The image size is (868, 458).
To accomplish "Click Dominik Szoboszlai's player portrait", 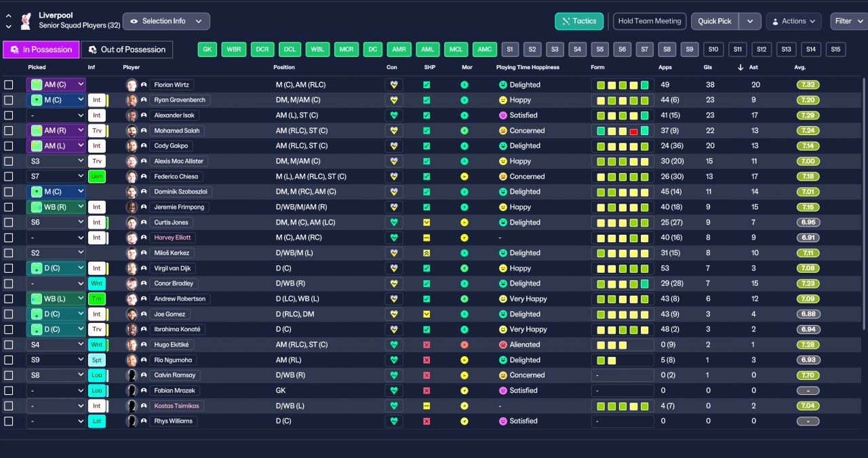I will click(x=132, y=192).
